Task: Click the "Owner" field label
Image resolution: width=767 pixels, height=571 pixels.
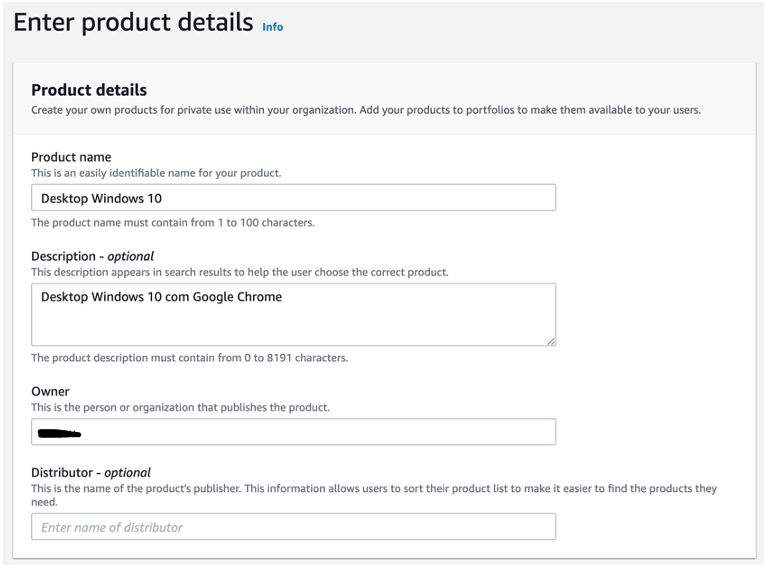Action: [x=50, y=392]
